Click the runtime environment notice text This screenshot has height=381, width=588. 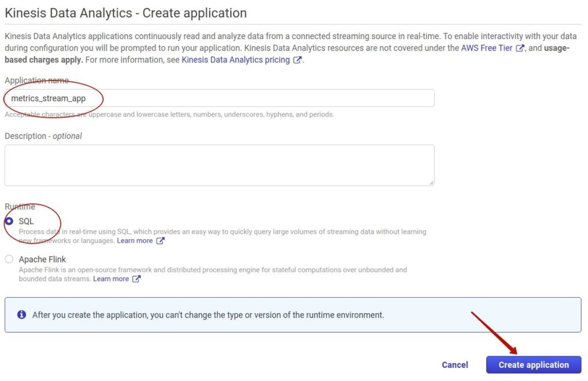pyautogui.click(x=208, y=315)
